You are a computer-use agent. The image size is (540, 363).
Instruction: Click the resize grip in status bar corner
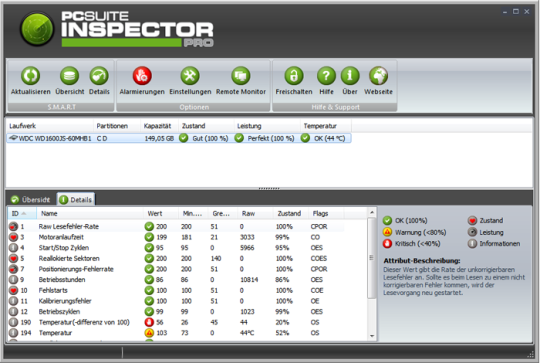[x=530, y=354]
